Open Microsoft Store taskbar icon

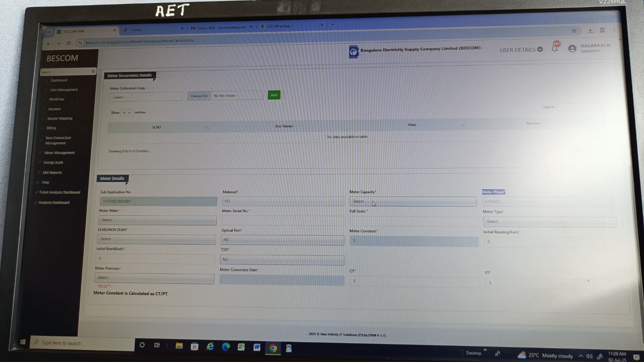pyautogui.click(x=194, y=346)
